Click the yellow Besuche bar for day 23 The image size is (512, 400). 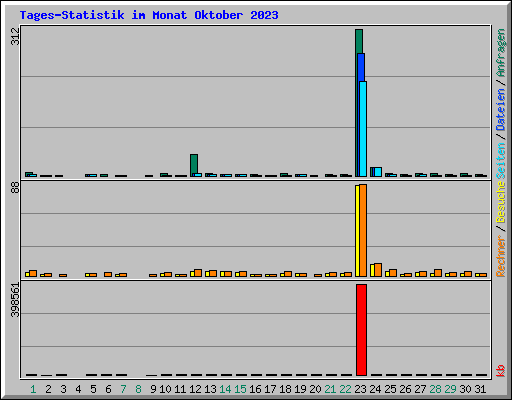[x=357, y=231]
